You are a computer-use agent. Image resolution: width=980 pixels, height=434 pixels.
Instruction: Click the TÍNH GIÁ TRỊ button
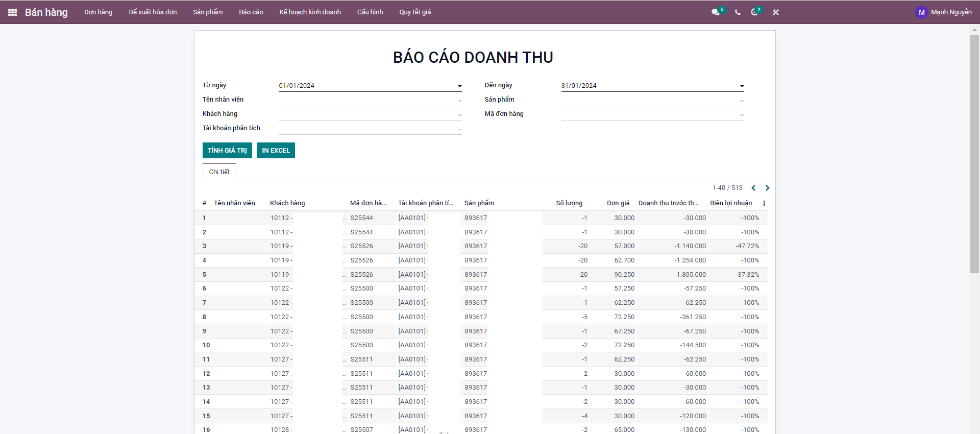[x=227, y=151]
